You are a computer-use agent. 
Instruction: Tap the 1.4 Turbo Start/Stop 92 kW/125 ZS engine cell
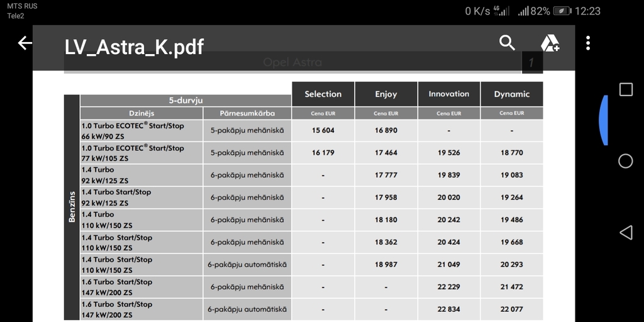pyautogui.click(x=142, y=197)
